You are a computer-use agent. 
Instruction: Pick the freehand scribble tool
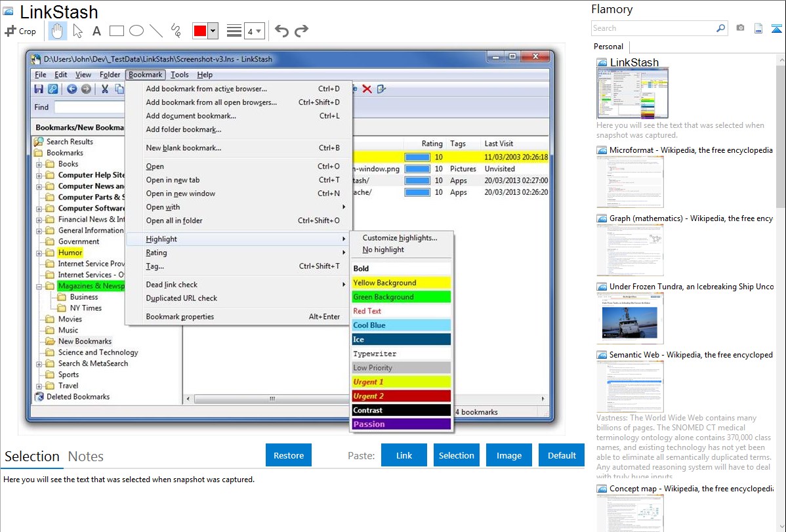click(176, 31)
